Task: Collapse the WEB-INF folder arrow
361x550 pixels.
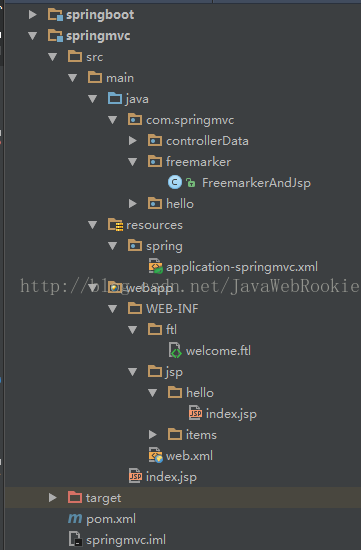Action: click(x=113, y=309)
